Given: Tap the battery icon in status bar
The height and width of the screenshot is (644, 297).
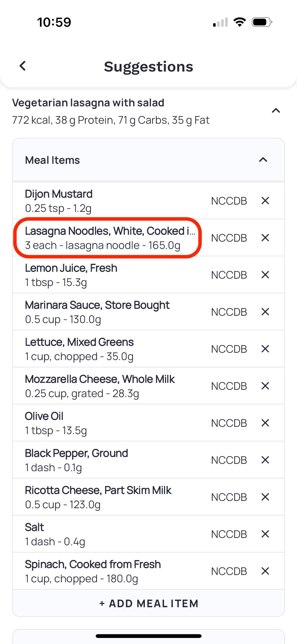Looking at the screenshot, I should pos(262,22).
